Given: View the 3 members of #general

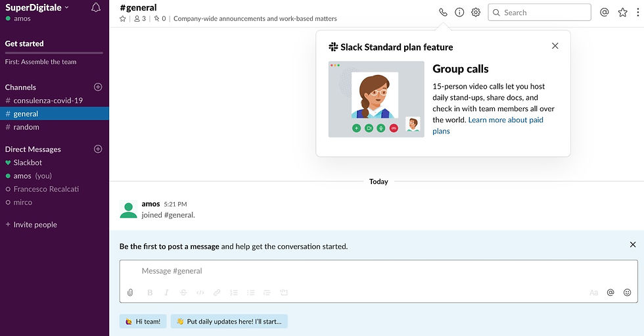Looking at the screenshot, I should [140, 18].
